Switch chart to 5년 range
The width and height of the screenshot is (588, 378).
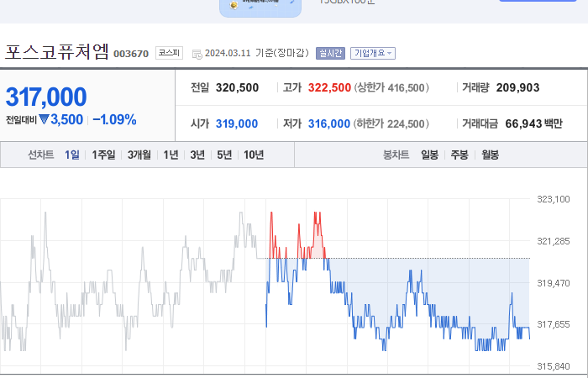click(x=224, y=155)
